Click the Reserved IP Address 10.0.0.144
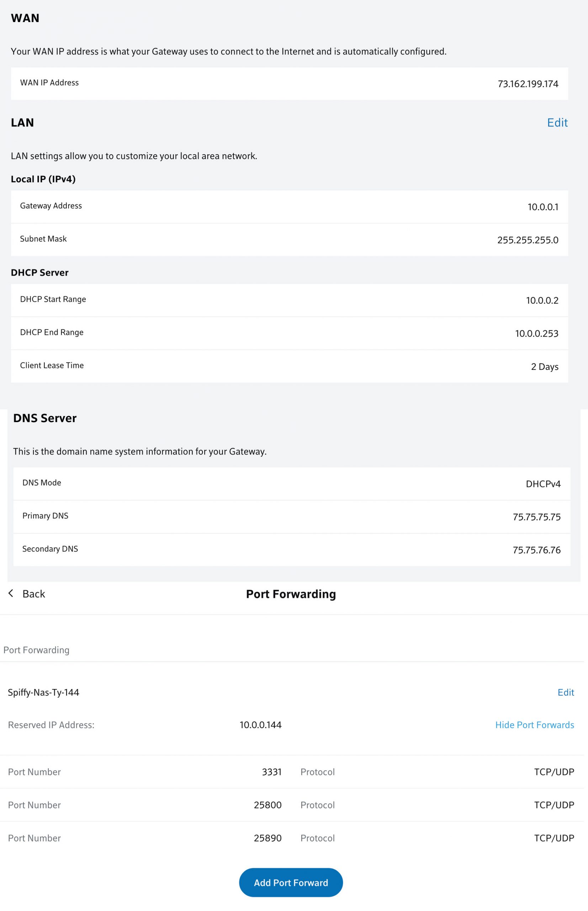Screen dimensions: 588x911 point(260,725)
